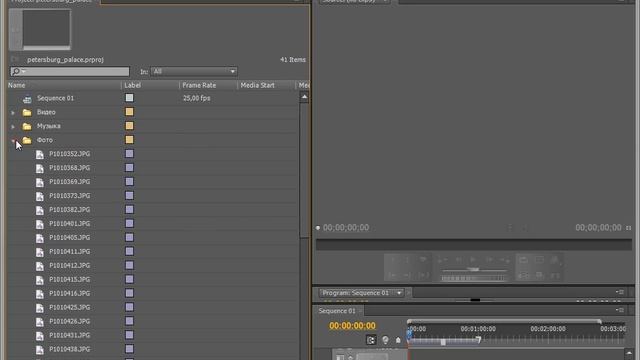Expand the Видео bin
This screenshot has width=640, height=360.
(13, 113)
